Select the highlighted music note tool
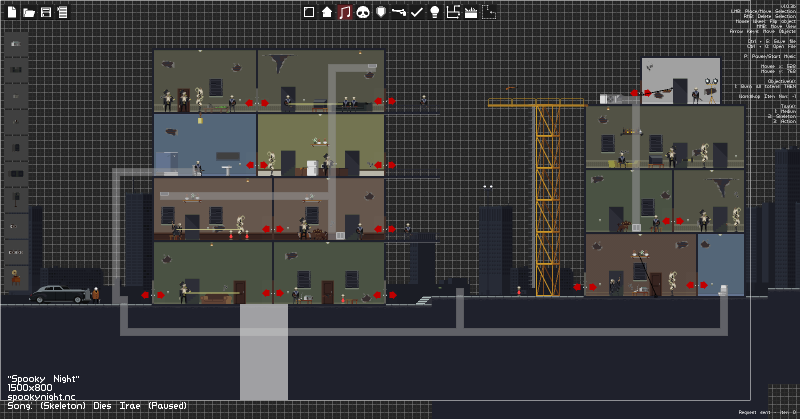 (345, 12)
